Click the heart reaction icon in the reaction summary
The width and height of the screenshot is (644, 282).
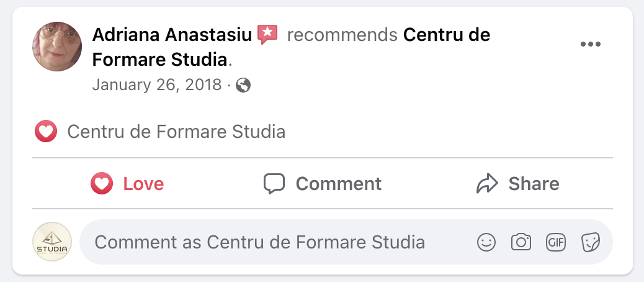tap(46, 132)
